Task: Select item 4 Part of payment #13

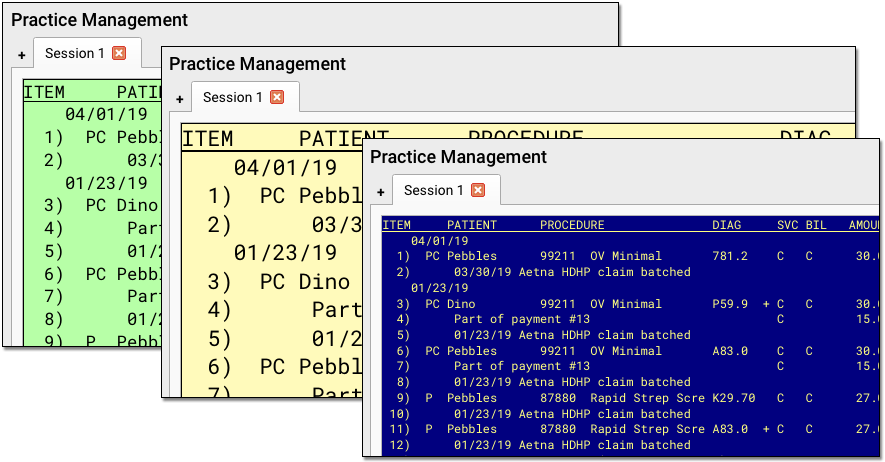Action: pos(630,319)
